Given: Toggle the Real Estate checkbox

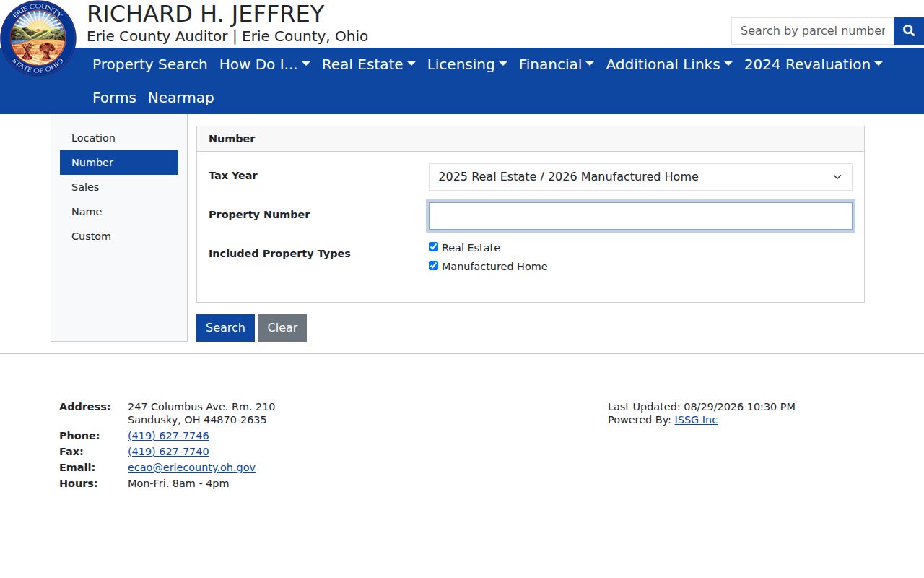Looking at the screenshot, I should 433,247.
